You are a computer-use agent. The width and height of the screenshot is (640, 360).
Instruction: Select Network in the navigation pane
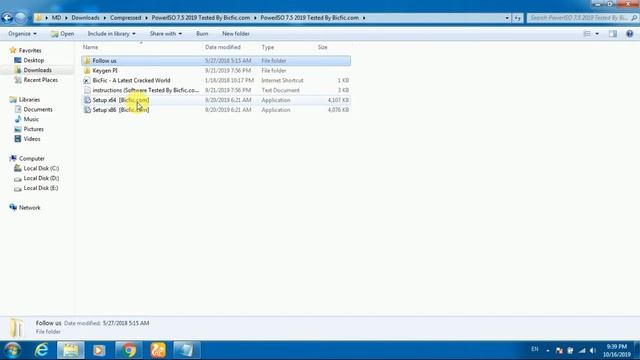29,207
